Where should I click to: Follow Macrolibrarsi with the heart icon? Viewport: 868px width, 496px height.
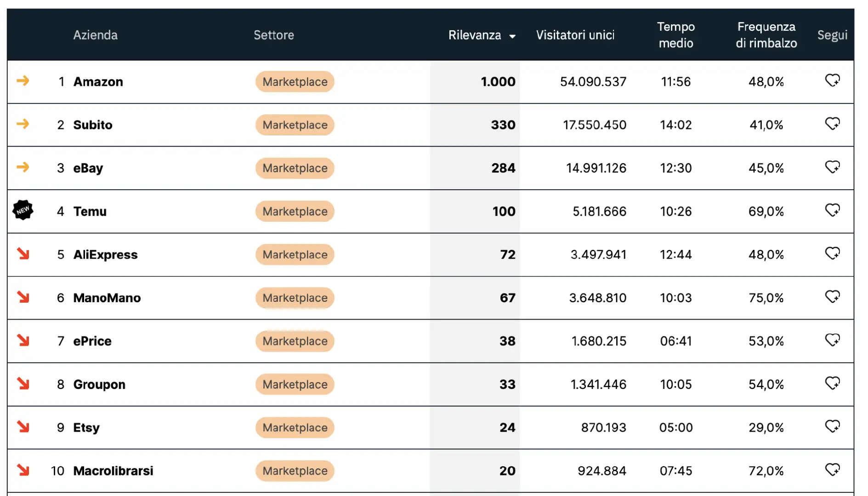[x=832, y=469]
